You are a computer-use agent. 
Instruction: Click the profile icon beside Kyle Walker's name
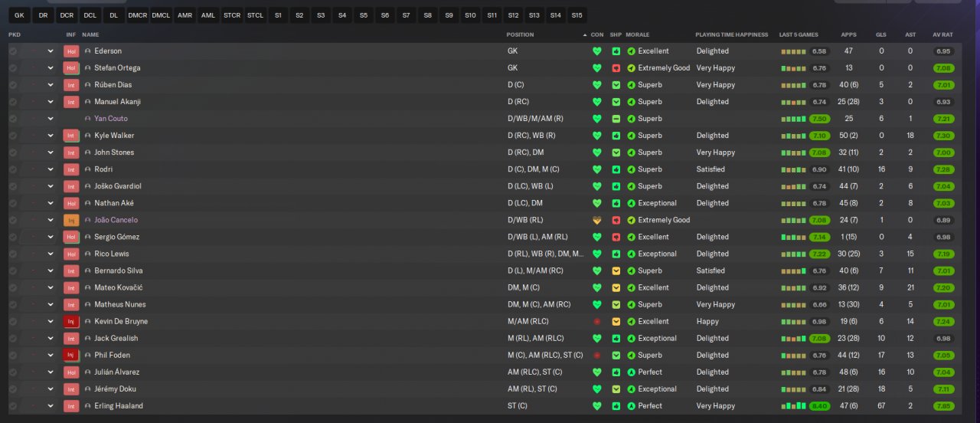pyautogui.click(x=88, y=136)
